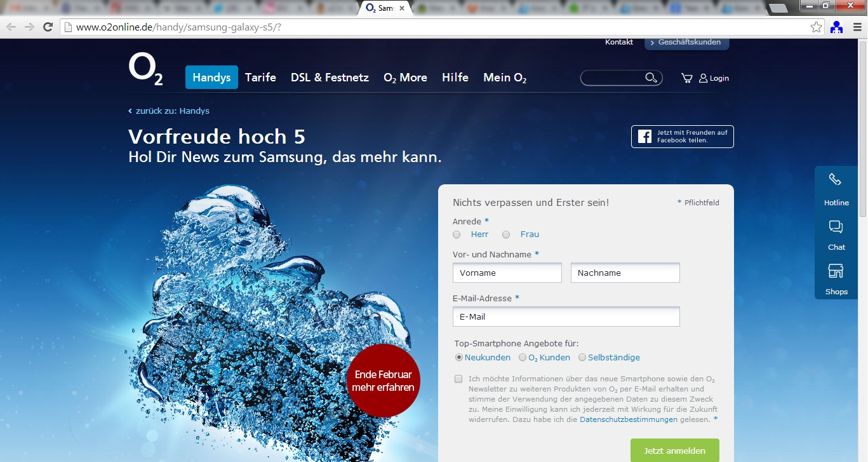Share via 'Jetzt mit Freunden auf Facebook teilen'
The width and height of the screenshot is (868, 462).
coord(683,137)
